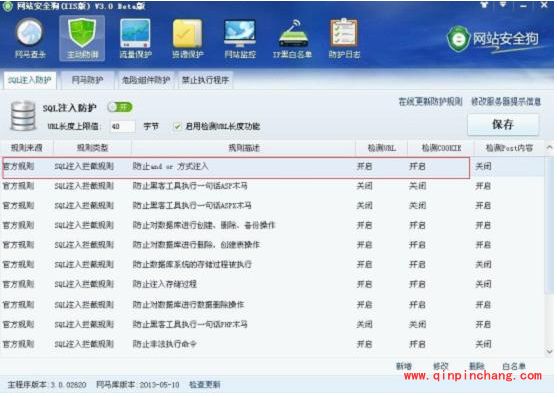Image resolution: width=557 pixels, height=397 pixels.
Task: Switch to the 网马防护 tab
Action: pyautogui.click(x=87, y=80)
